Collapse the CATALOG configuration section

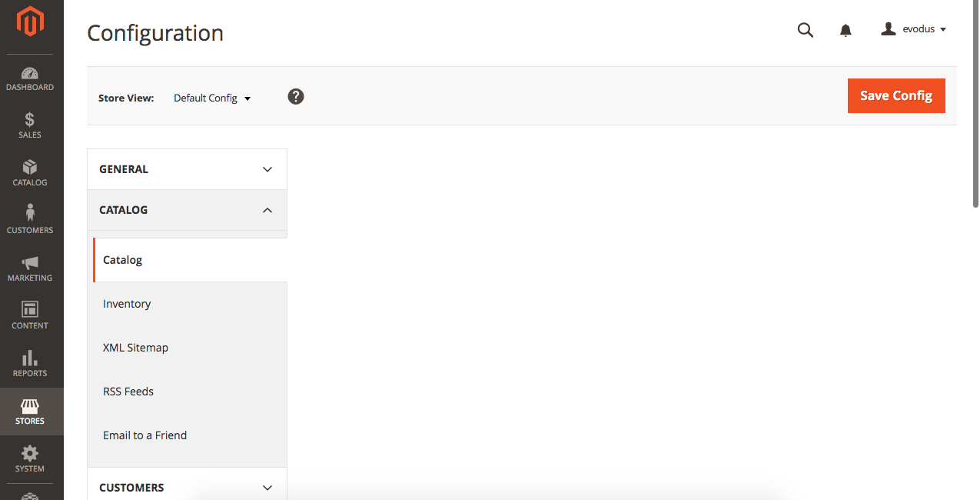(187, 209)
